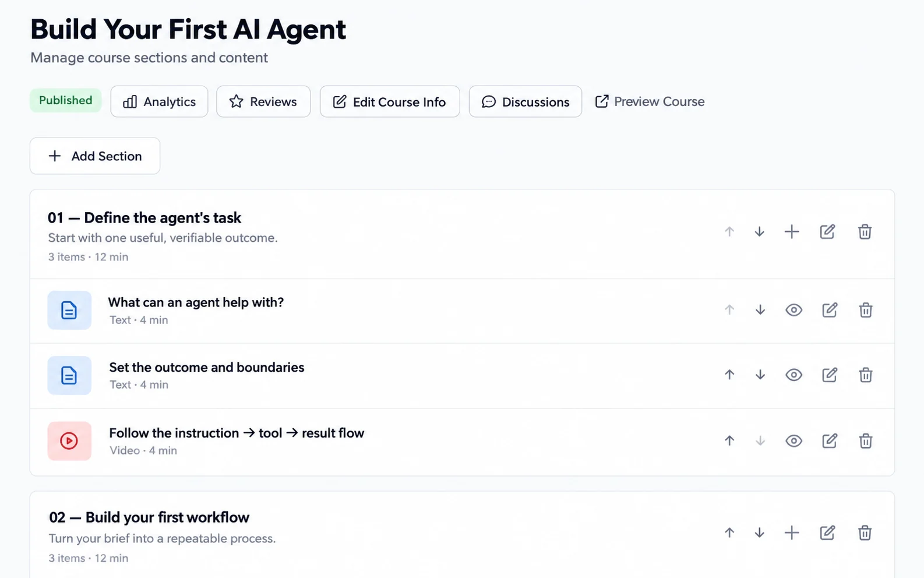Edit section 01 Define the agent's task
This screenshot has width=924, height=578.
pyautogui.click(x=827, y=232)
